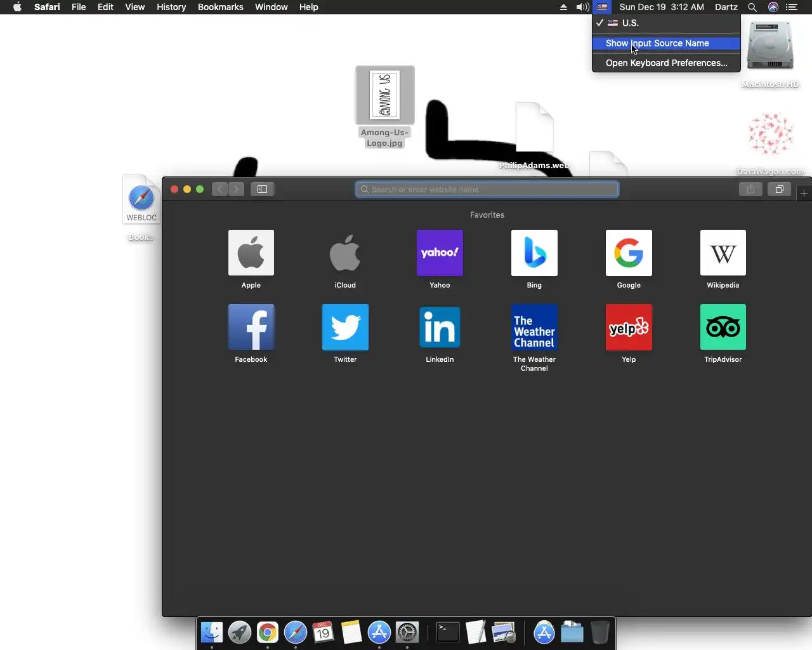Focus the Search or enter website name field

pos(487,189)
